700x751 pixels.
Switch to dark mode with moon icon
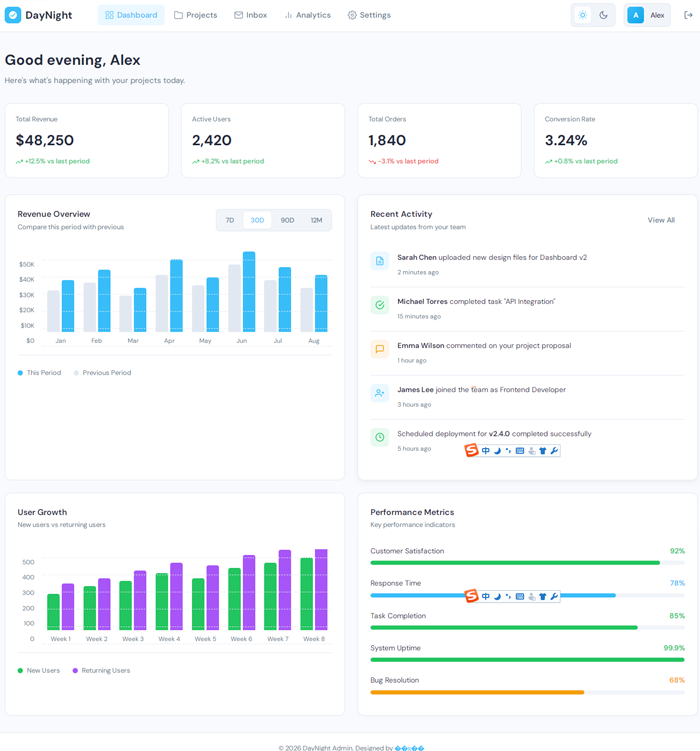[x=604, y=15]
